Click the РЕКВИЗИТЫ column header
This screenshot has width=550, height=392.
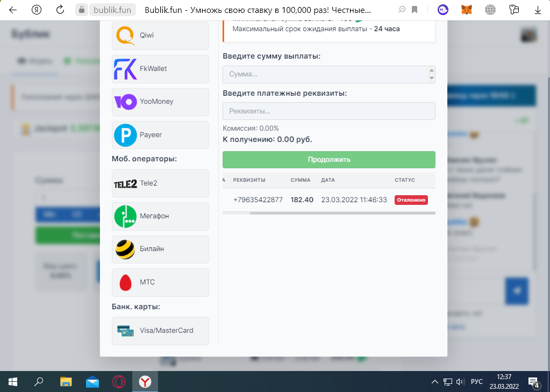click(x=249, y=180)
